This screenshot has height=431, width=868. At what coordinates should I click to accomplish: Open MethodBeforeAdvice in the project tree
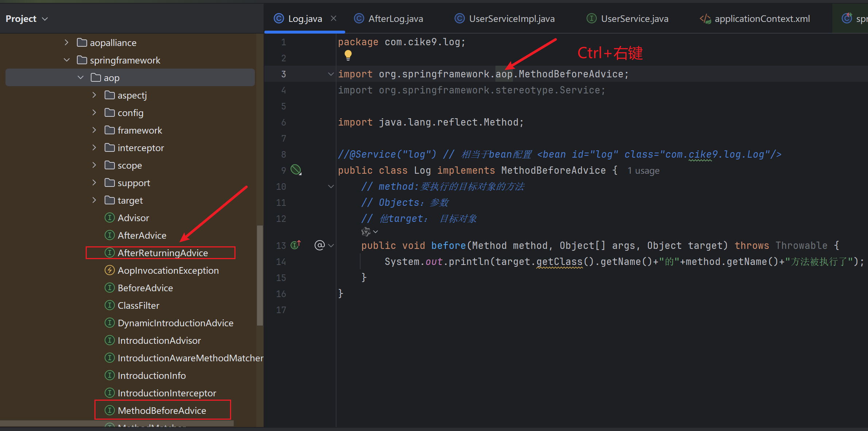pyautogui.click(x=162, y=411)
